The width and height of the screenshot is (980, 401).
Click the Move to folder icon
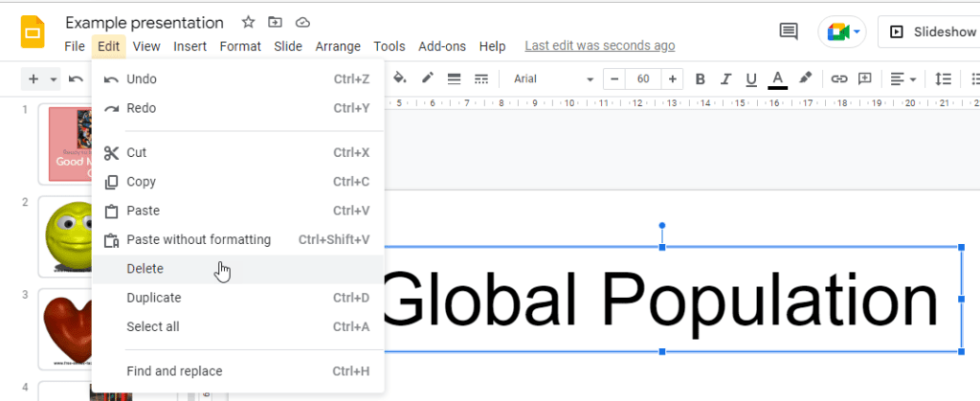pyautogui.click(x=275, y=22)
